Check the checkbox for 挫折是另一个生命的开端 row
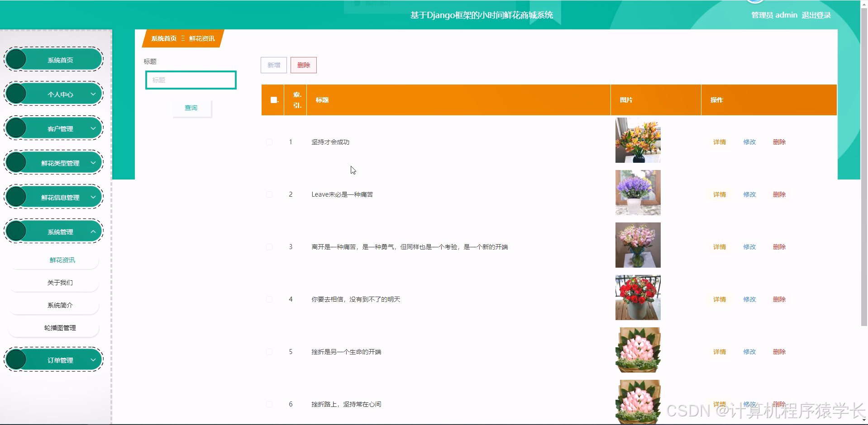Viewport: 868px width, 425px height. 269,352
